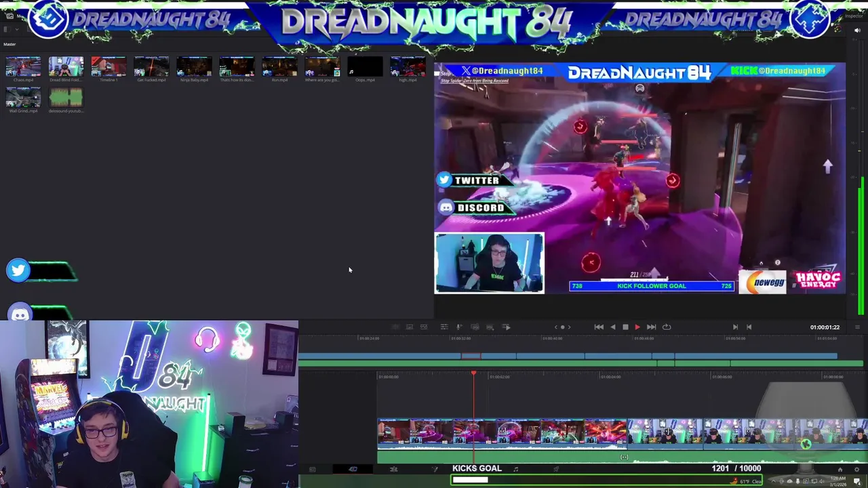Screen dimensions: 868x488
Task: Open the taskbar weather widget
Action: 745,481
